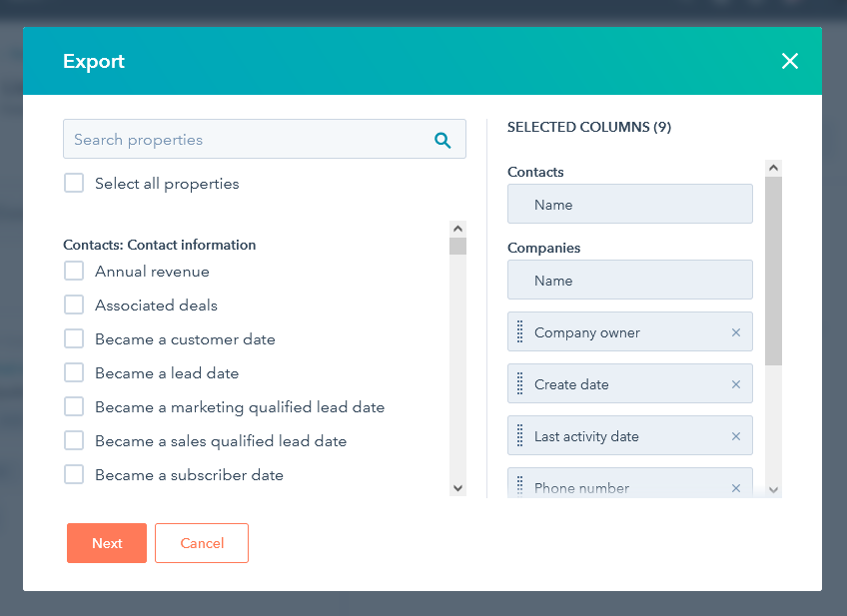This screenshot has height=616, width=847.
Task: Remove the Last activity date column
Action: click(736, 435)
